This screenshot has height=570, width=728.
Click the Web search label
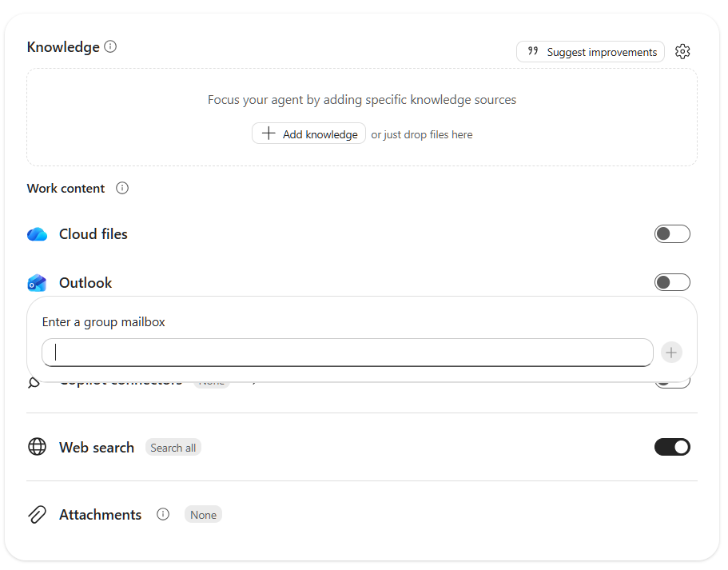point(97,448)
